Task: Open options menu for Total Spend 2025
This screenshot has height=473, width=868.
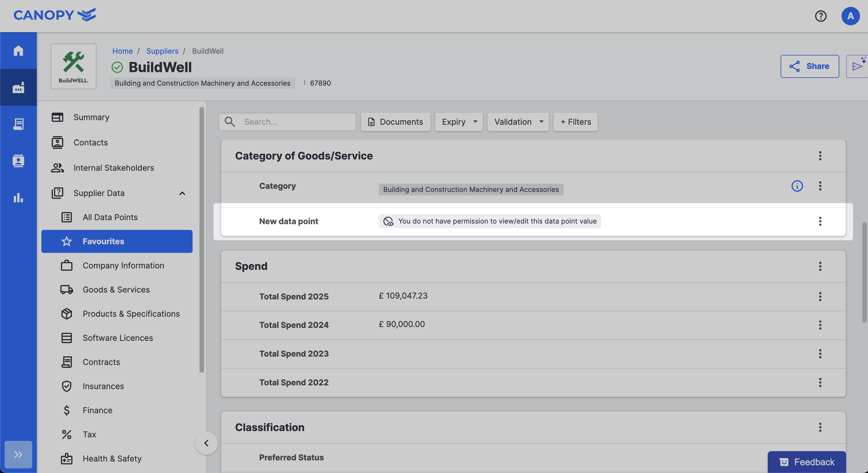Action: [820, 297]
